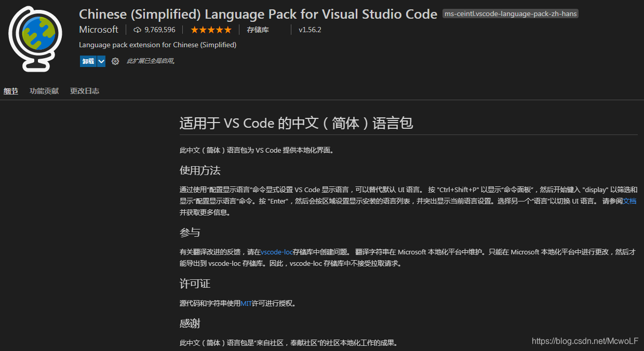Click the extension ID ms-ceintl.vscode-language-pack-zh-hans

point(511,14)
